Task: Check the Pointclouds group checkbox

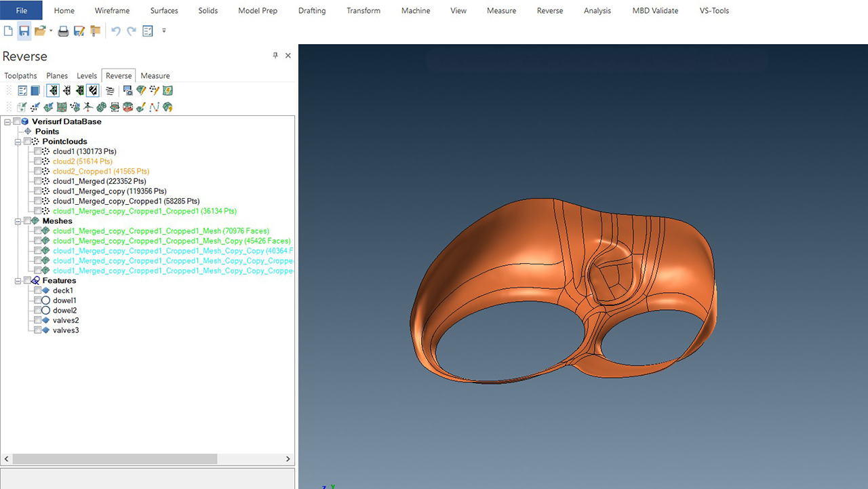Action: [x=27, y=141]
